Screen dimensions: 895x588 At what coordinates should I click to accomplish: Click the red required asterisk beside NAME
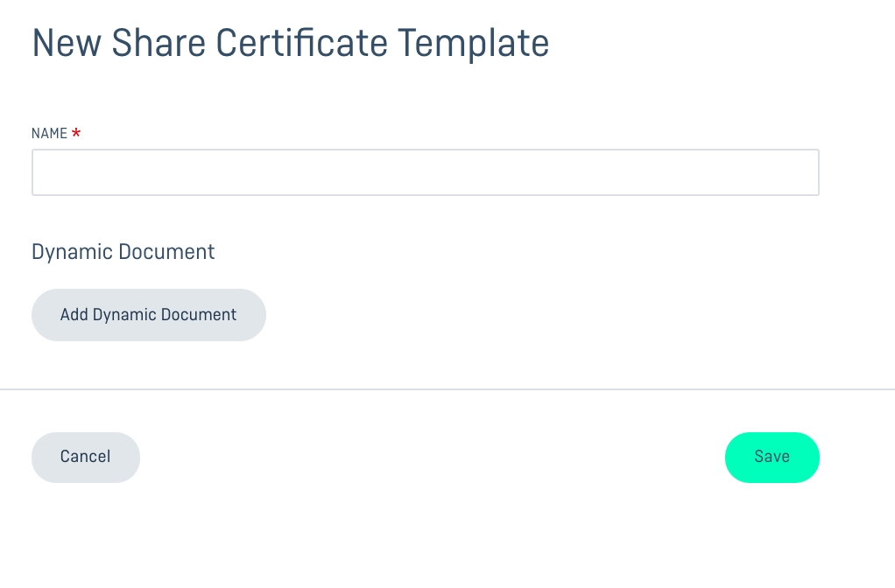(76, 132)
